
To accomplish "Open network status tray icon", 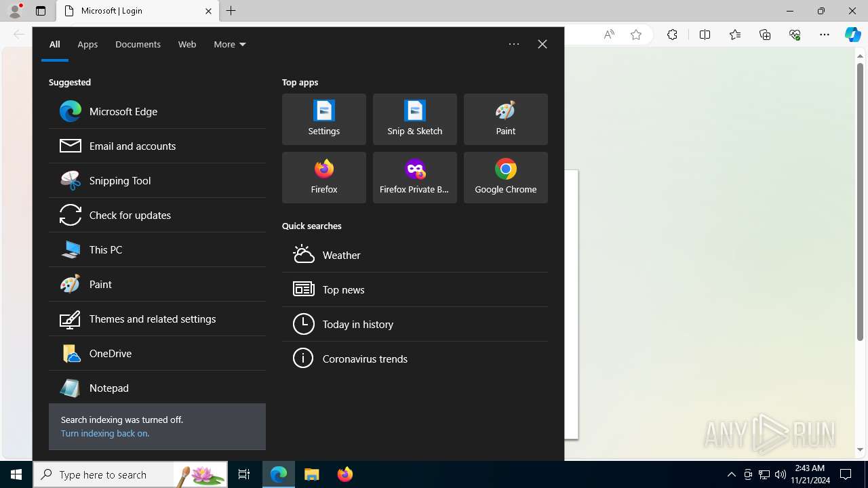I will pyautogui.click(x=764, y=474).
